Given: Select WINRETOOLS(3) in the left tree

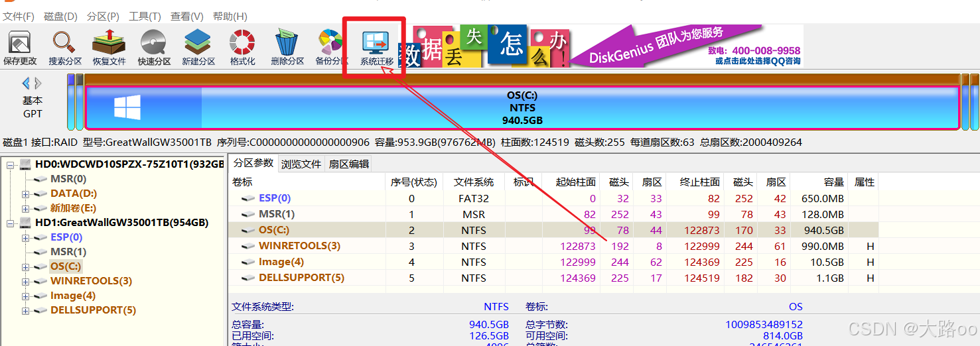Looking at the screenshot, I should 91,281.
